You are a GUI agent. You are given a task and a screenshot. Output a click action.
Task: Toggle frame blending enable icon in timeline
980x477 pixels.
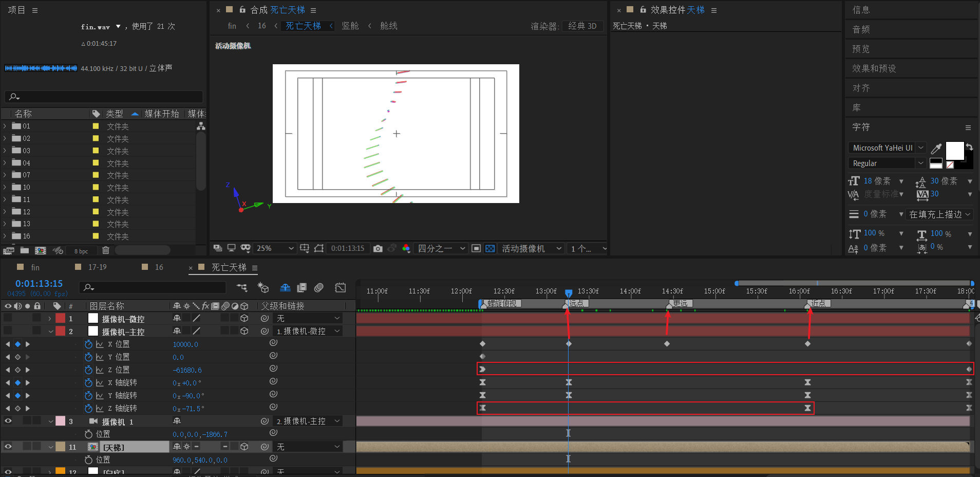302,288
